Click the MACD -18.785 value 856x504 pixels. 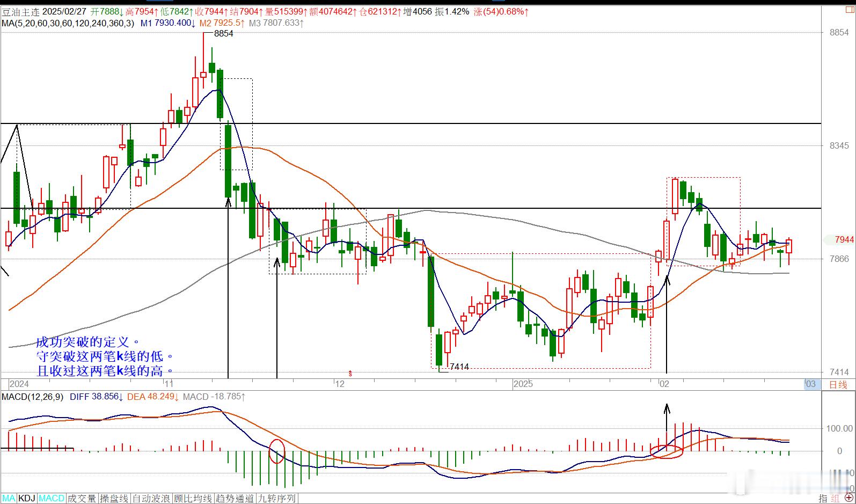tap(214, 397)
